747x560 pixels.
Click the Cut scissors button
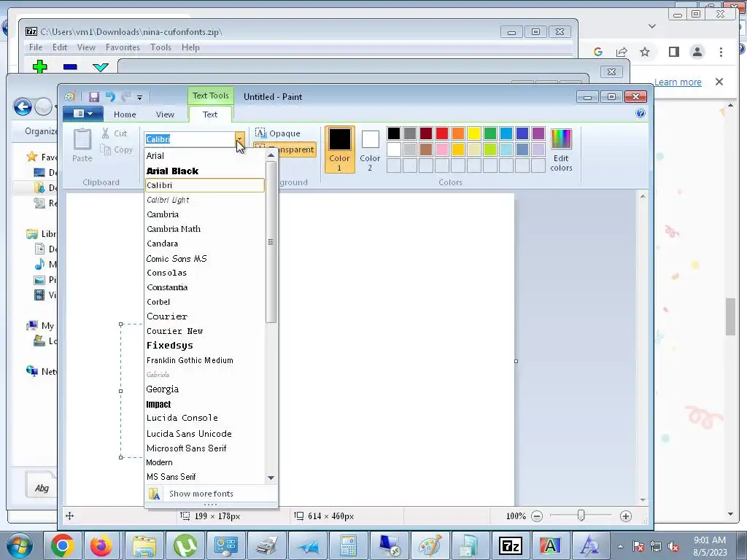(115, 134)
